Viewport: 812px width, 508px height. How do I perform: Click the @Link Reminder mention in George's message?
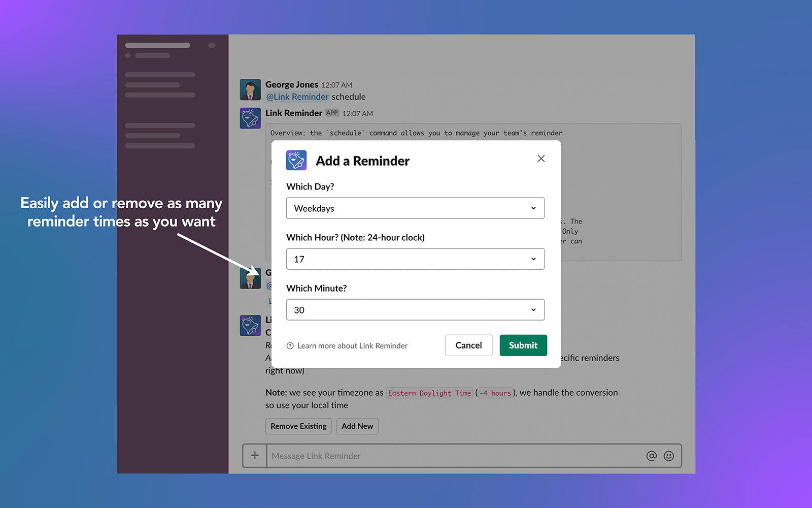297,97
